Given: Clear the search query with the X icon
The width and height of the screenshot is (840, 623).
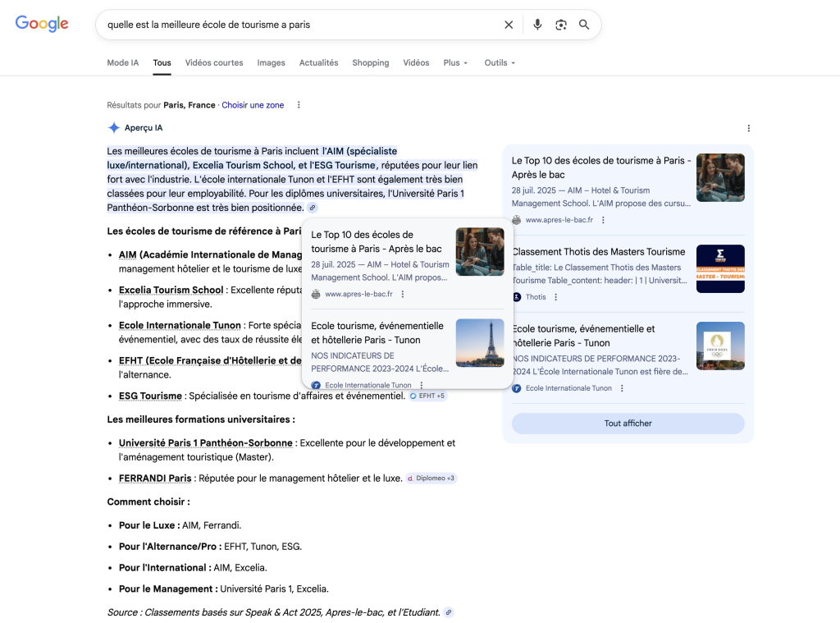Looking at the screenshot, I should [x=509, y=25].
